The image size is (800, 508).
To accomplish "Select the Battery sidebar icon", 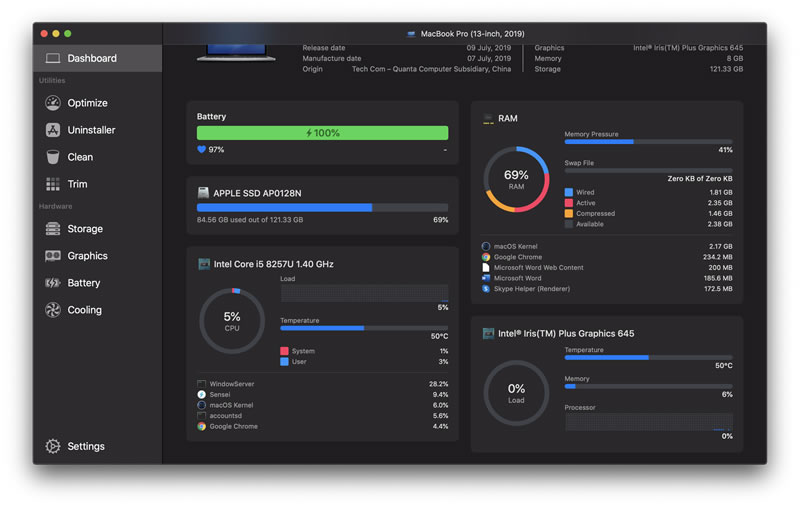I will pos(53,283).
